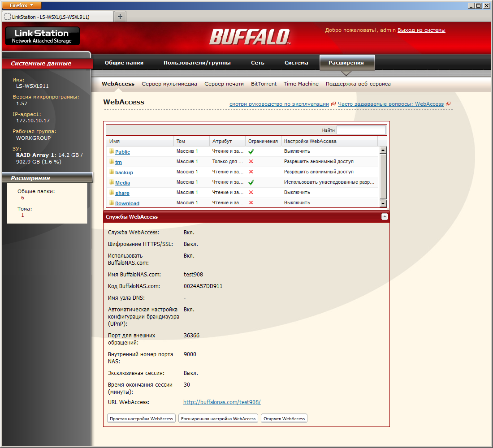Click green checkmark in Media row
493x448 pixels.
coord(251,182)
